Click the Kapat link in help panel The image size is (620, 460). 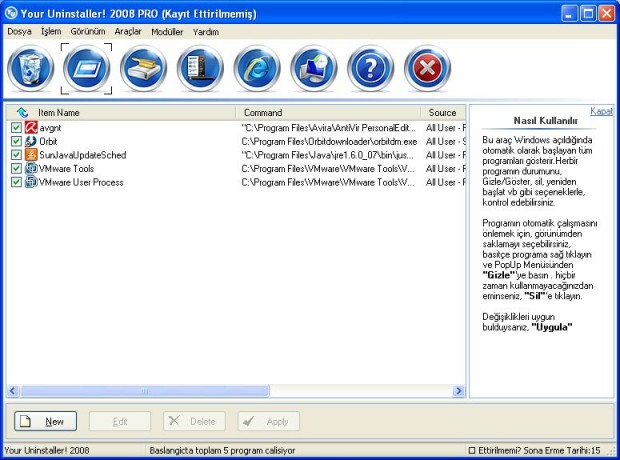[x=601, y=111]
